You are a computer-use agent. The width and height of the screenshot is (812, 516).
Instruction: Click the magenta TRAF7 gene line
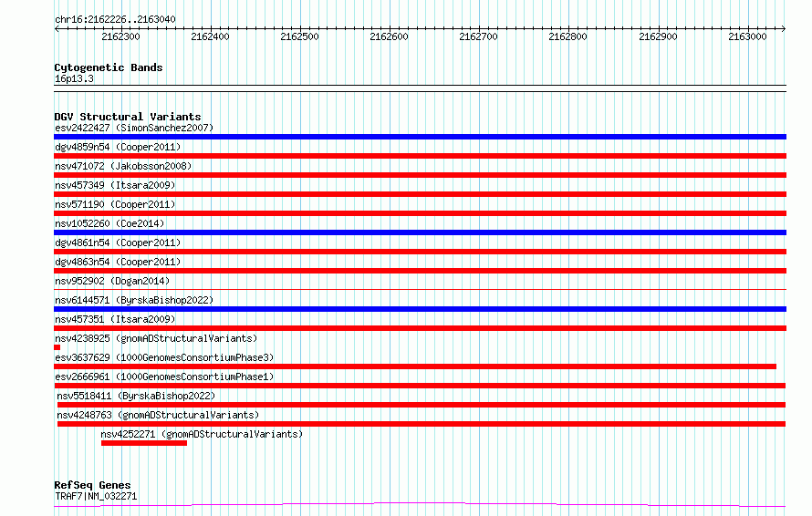point(420,505)
